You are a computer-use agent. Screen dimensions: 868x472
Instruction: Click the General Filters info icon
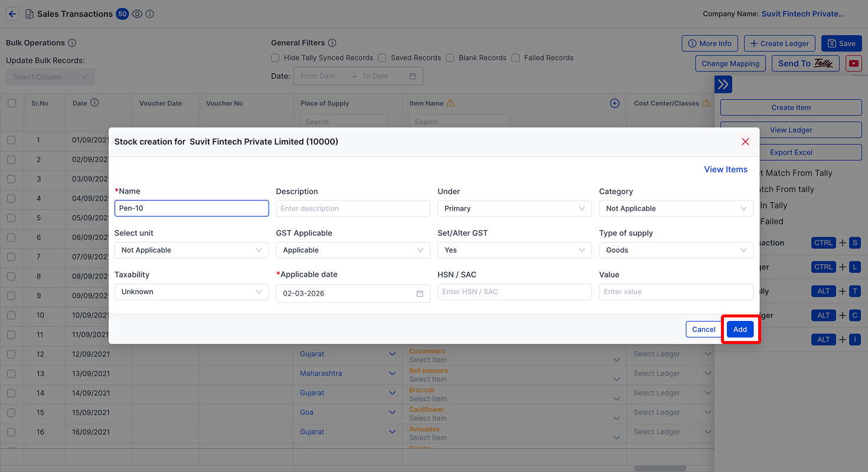coord(332,43)
